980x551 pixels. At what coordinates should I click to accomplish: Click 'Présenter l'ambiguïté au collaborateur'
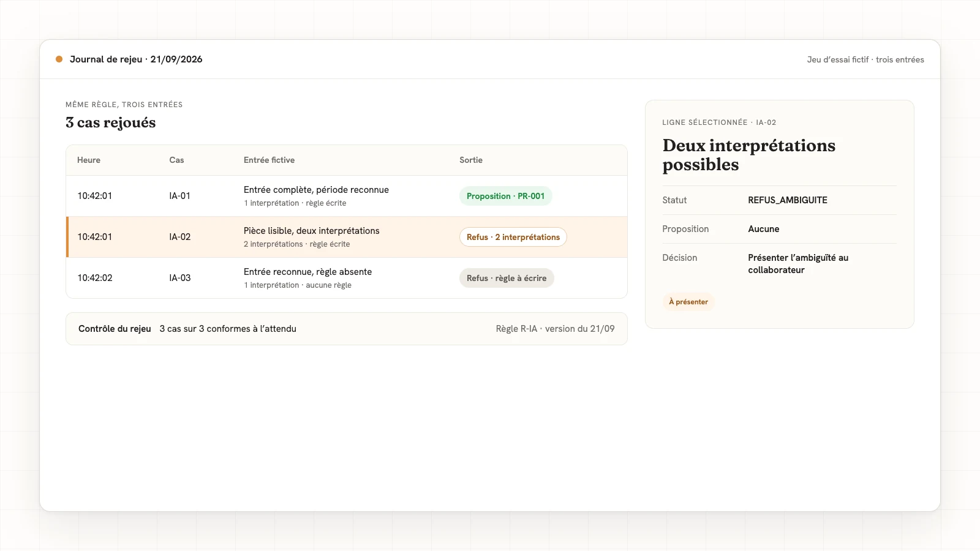tap(798, 264)
